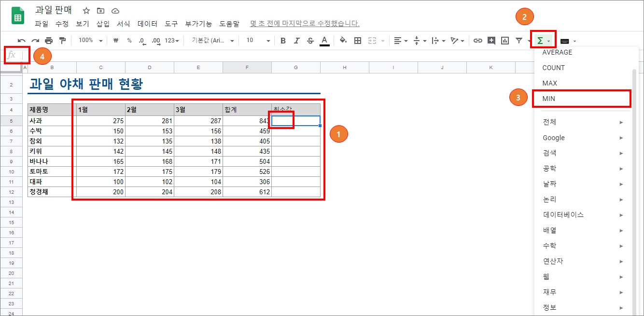
Task: Open text rotation options
Action: (457, 41)
